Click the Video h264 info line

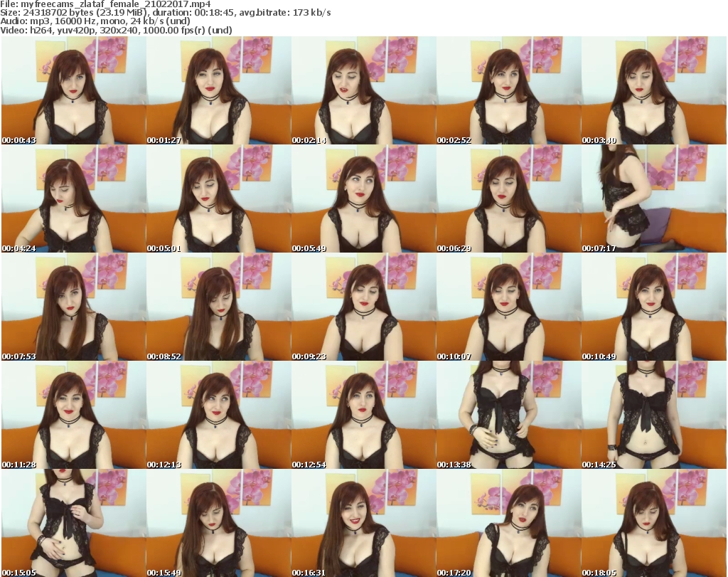[x=116, y=30]
